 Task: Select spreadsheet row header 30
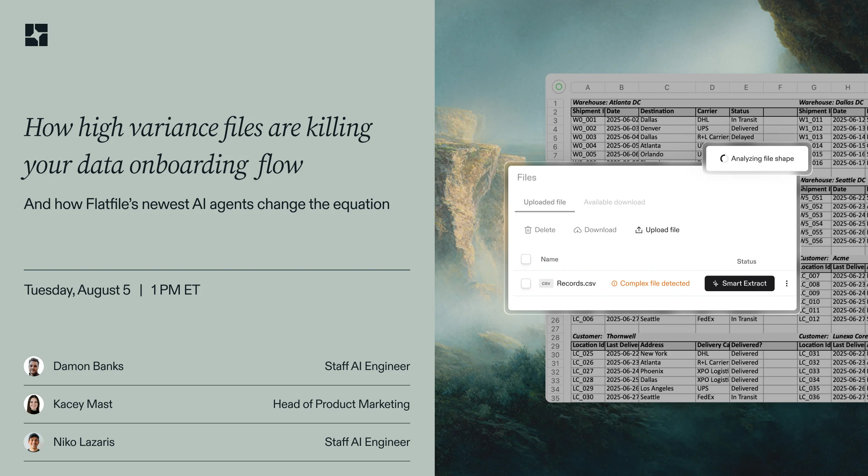[x=555, y=354]
